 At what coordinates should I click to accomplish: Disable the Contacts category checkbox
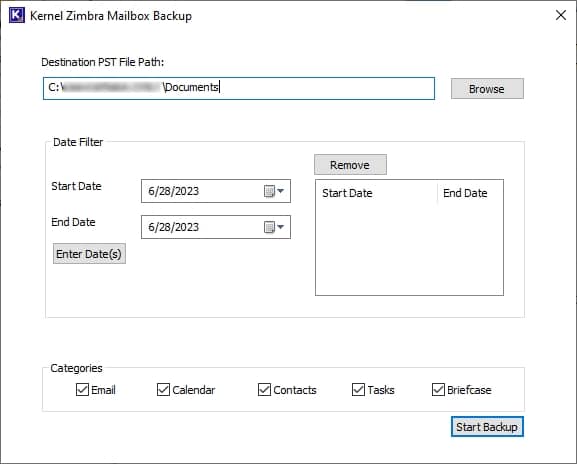click(x=264, y=389)
